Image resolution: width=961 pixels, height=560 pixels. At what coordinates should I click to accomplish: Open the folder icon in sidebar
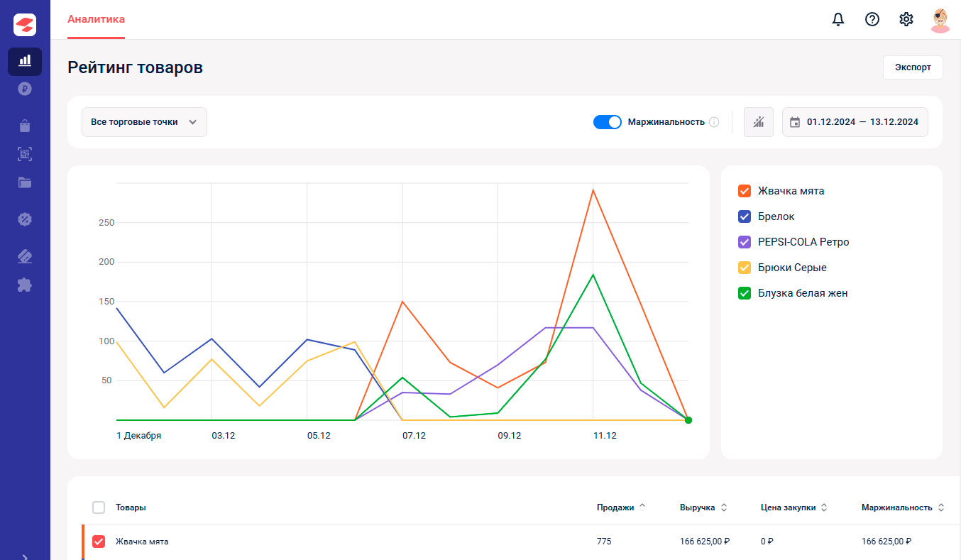click(x=25, y=182)
